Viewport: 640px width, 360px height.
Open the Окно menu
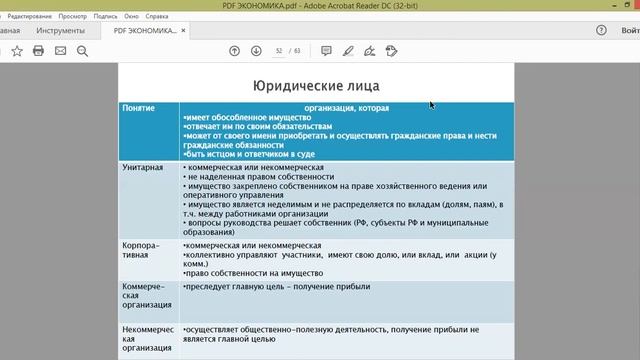click(131, 16)
